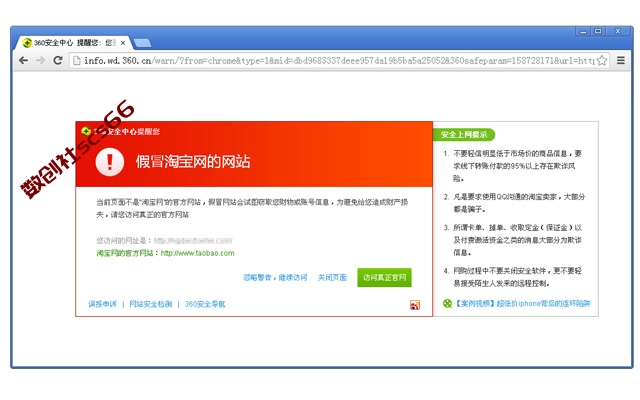Minimize the browser window

coord(583,31)
